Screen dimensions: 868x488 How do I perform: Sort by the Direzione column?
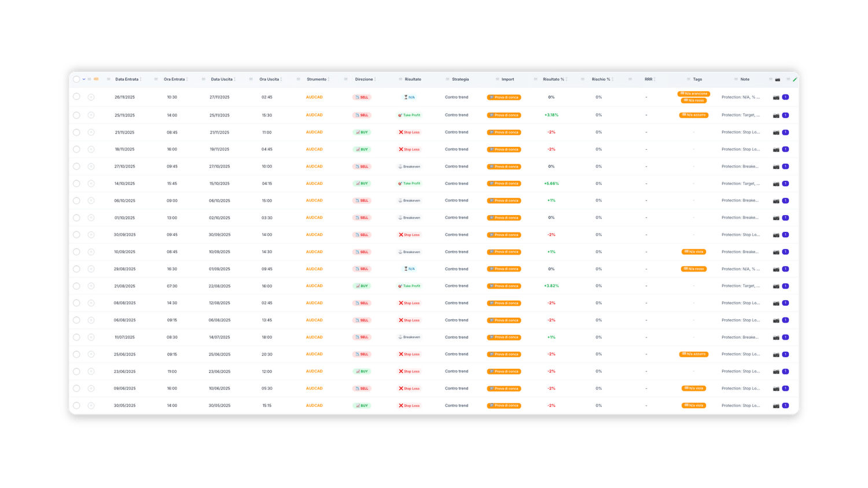366,79
